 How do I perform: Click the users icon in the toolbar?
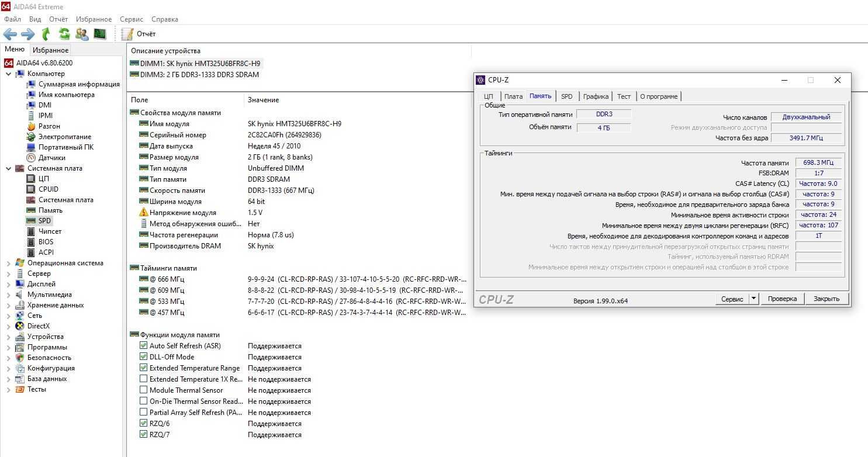(82, 34)
